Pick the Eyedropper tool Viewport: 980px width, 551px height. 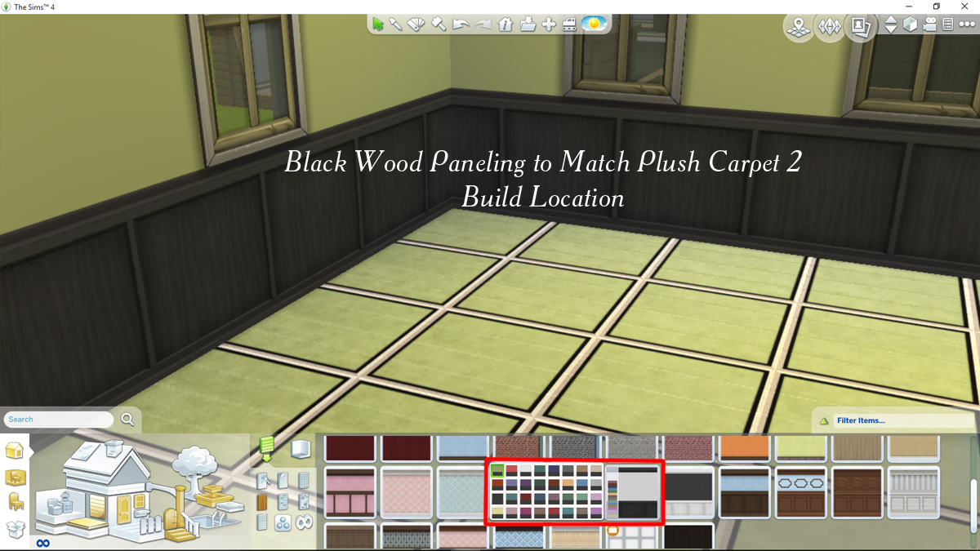coord(396,24)
